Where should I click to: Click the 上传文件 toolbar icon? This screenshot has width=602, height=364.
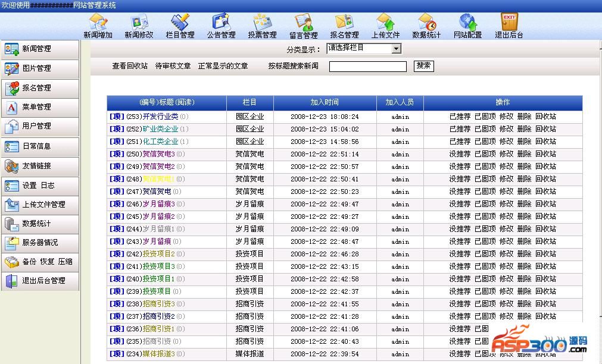385,22
